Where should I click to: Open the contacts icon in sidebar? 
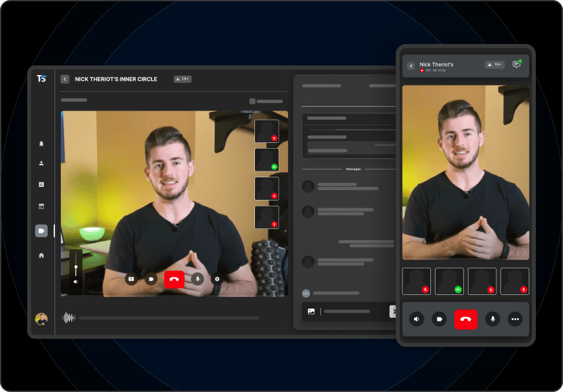click(x=41, y=164)
